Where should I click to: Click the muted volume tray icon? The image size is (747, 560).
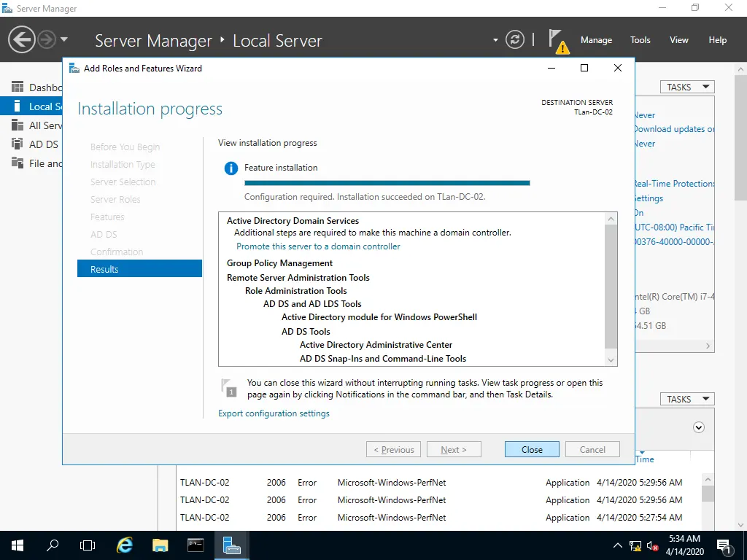653,545
